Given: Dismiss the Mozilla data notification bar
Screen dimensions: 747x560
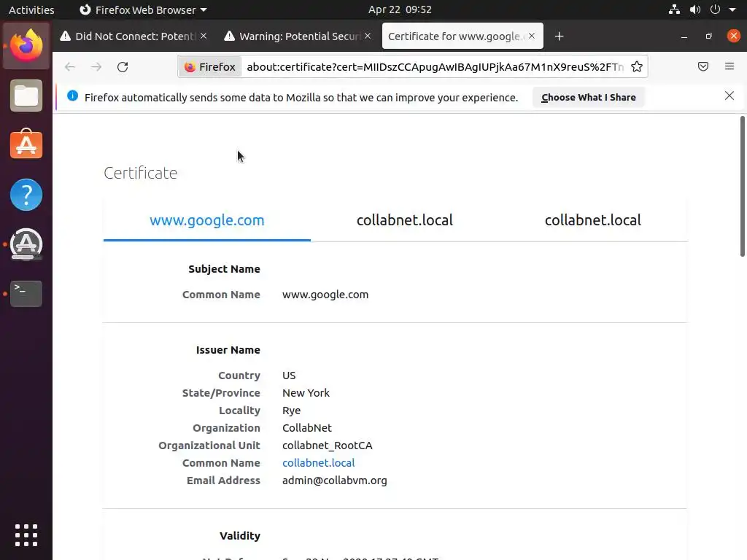Looking at the screenshot, I should click(729, 96).
